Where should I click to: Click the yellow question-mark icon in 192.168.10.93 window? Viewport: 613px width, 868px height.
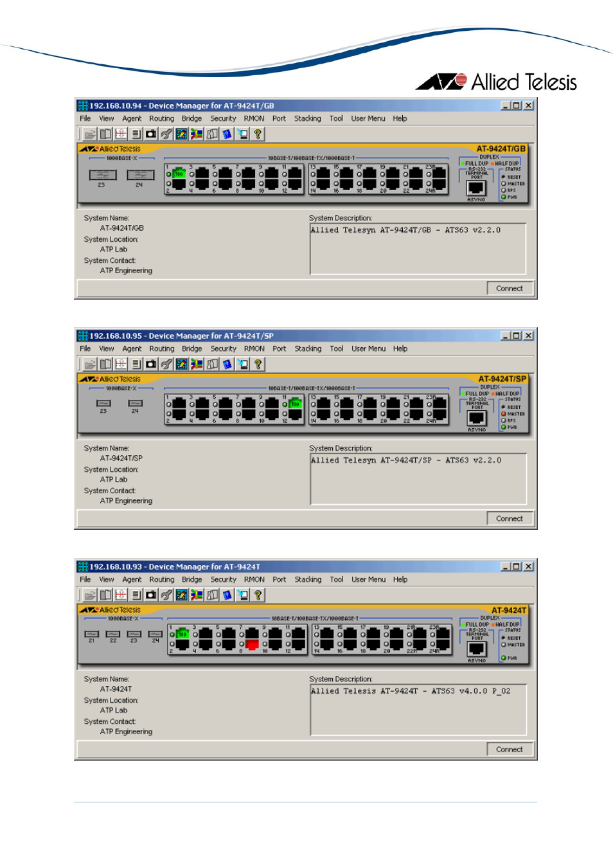(258, 595)
